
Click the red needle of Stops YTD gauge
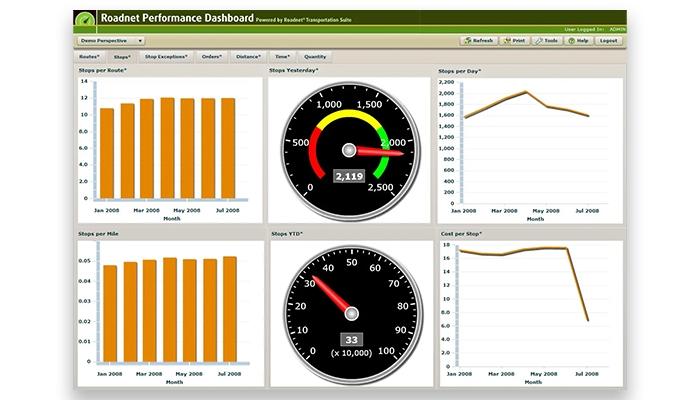tap(330, 294)
